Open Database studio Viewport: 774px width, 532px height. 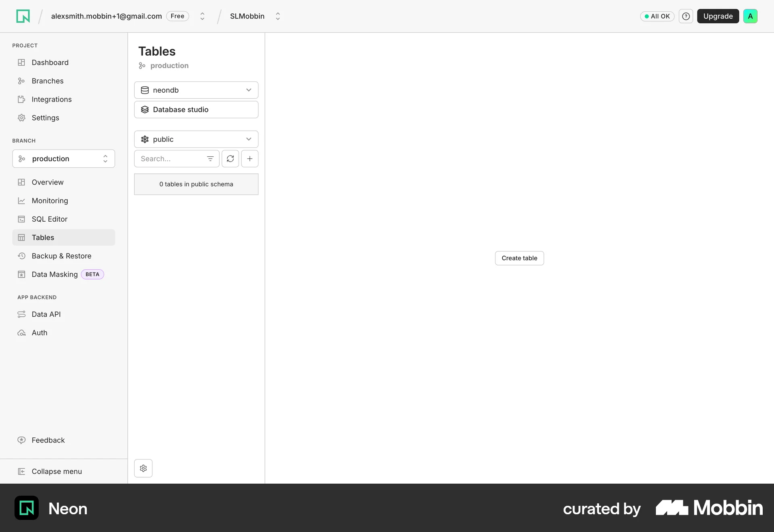pyautogui.click(x=196, y=110)
